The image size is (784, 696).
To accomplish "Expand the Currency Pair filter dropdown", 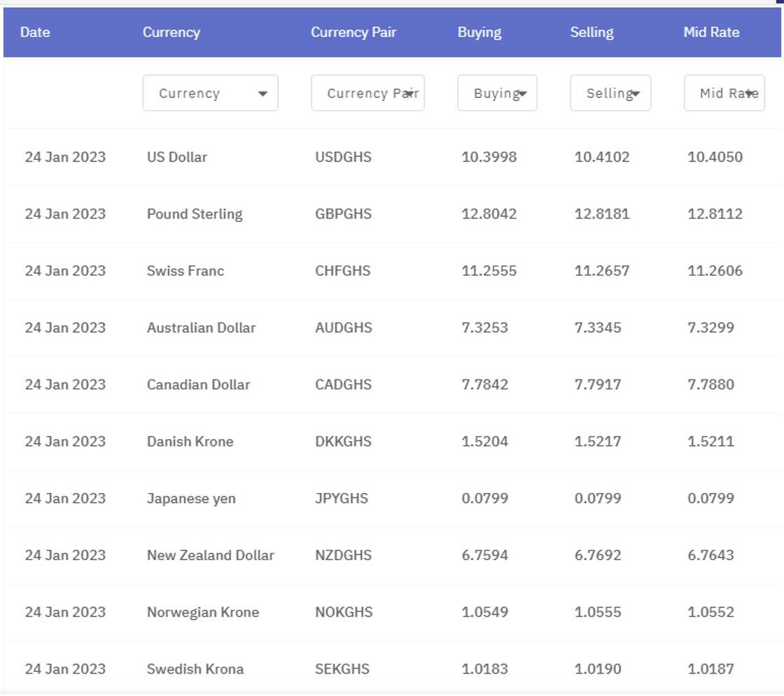I will pyautogui.click(x=367, y=93).
